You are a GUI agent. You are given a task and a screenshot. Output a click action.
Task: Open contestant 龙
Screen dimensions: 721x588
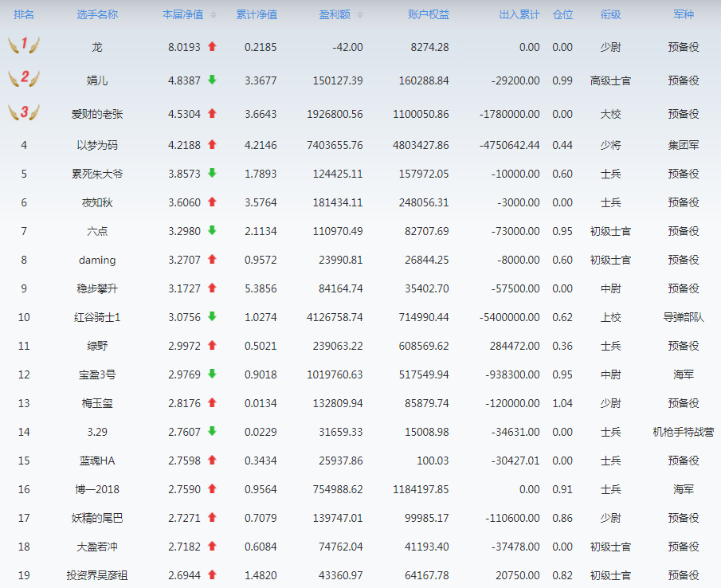[x=97, y=47]
